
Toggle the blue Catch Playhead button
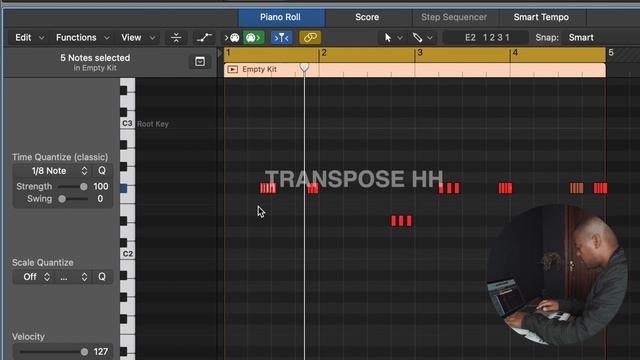(x=282, y=38)
